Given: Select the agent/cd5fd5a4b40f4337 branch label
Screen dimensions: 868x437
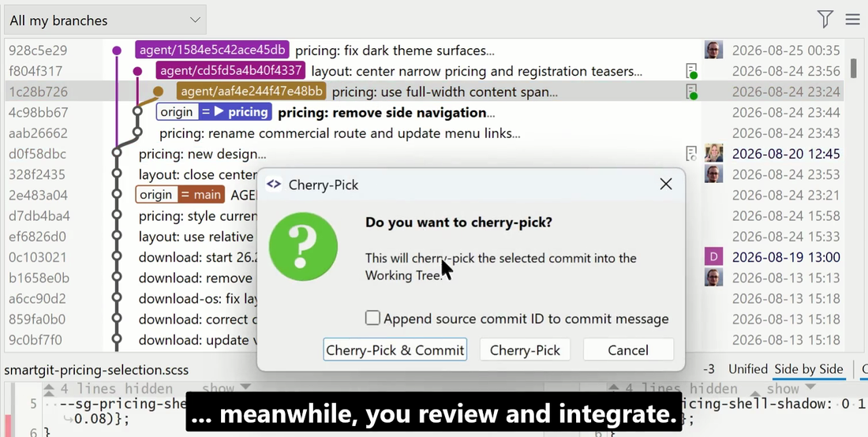Looking at the screenshot, I should (x=230, y=71).
